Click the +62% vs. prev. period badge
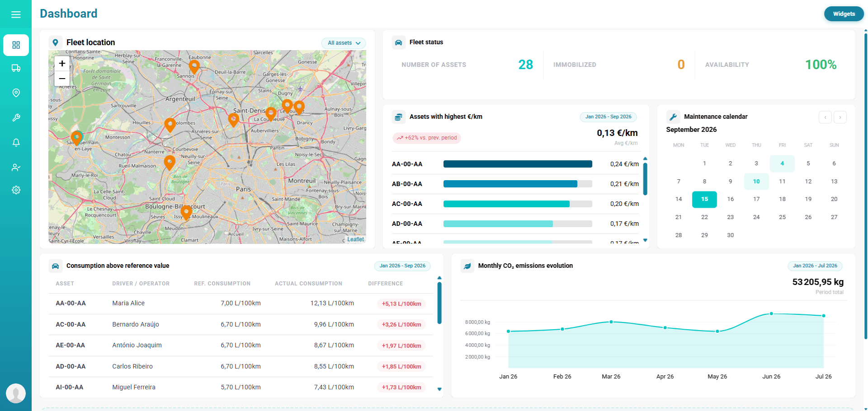The width and height of the screenshot is (868, 411). pyautogui.click(x=427, y=138)
